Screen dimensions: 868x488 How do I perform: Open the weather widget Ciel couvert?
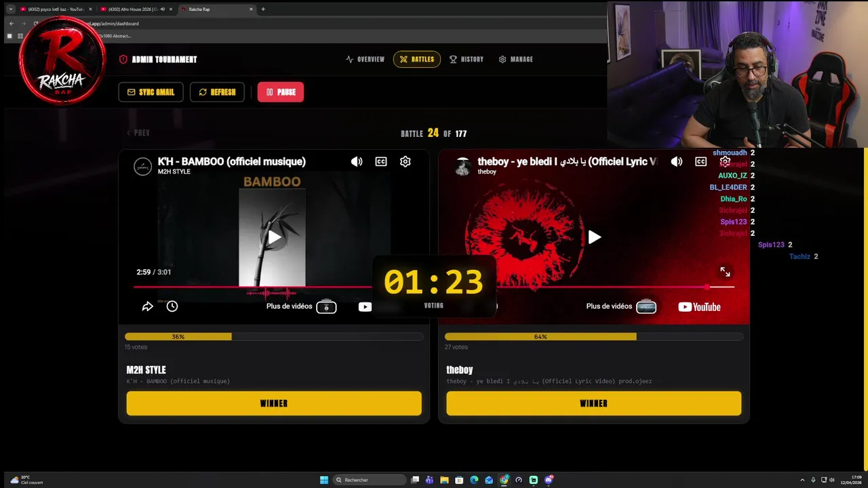(26, 480)
